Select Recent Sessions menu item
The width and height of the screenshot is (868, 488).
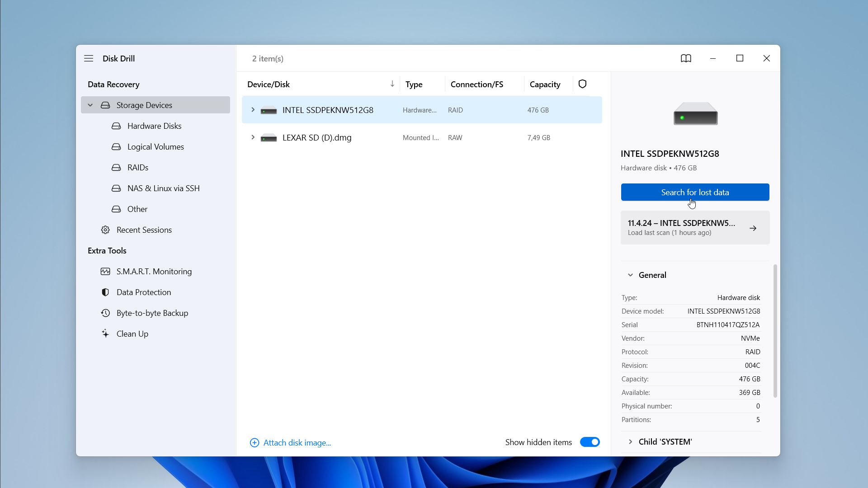point(144,230)
